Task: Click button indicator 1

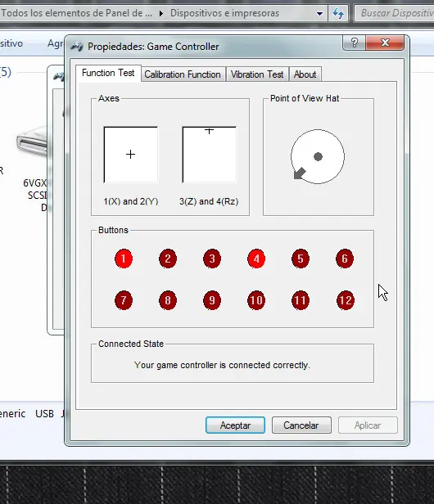Action: (124, 259)
